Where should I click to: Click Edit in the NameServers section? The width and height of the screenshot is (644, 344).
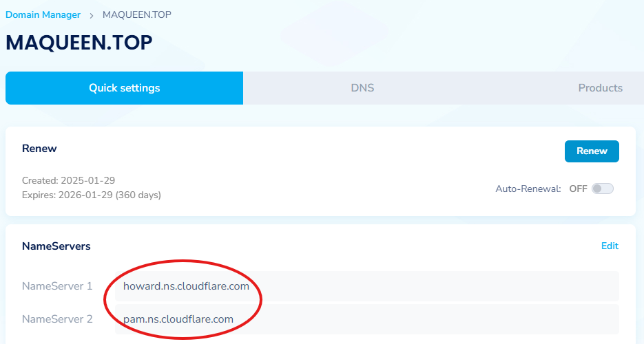610,246
